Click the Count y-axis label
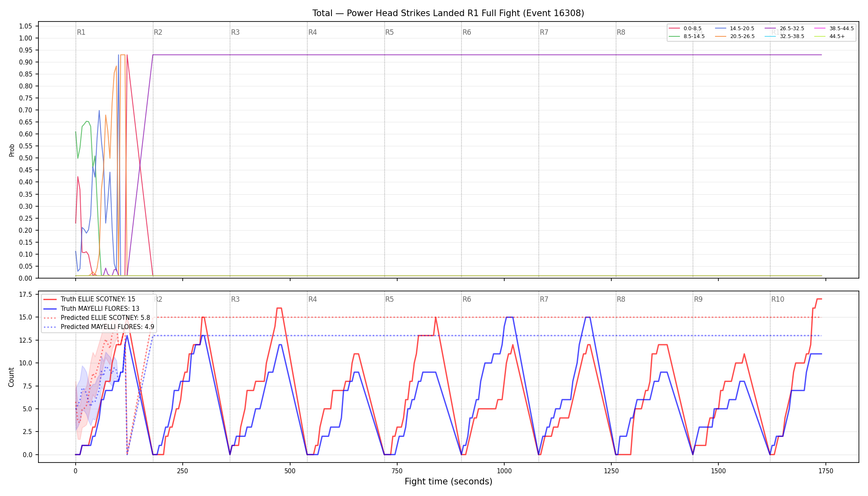 (11, 377)
